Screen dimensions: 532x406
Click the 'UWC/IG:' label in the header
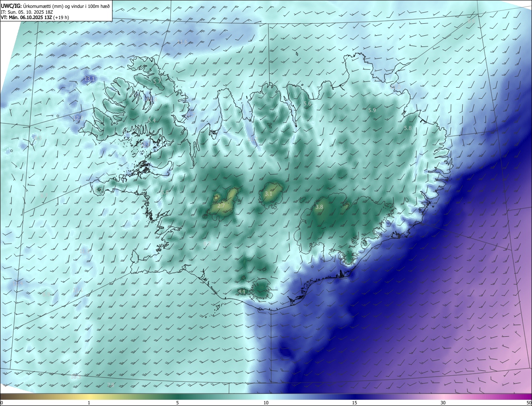tap(11, 6)
